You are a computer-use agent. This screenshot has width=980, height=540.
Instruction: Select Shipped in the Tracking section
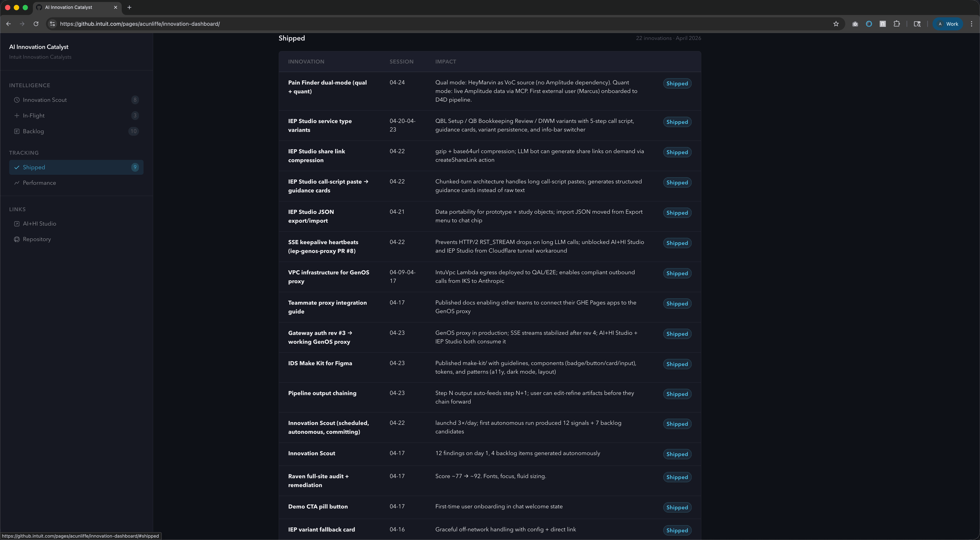[x=76, y=167]
